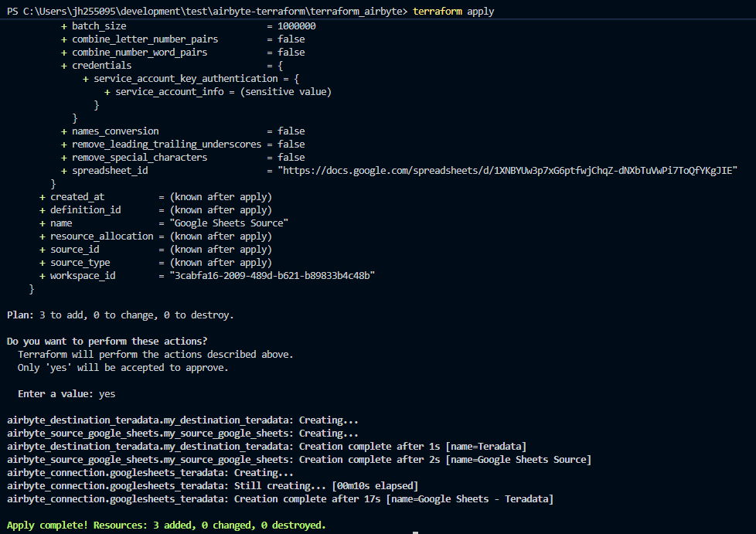Click the Google Sheets spreadsheet URL
The height and width of the screenshot is (534, 756).
click(508, 171)
